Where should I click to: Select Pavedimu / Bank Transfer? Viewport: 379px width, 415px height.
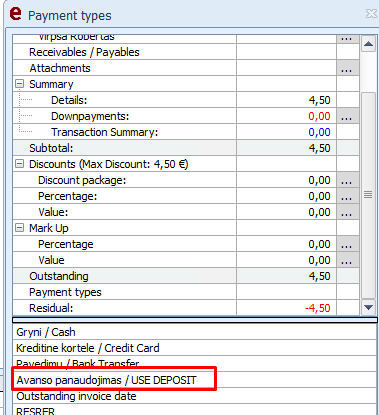195,364
